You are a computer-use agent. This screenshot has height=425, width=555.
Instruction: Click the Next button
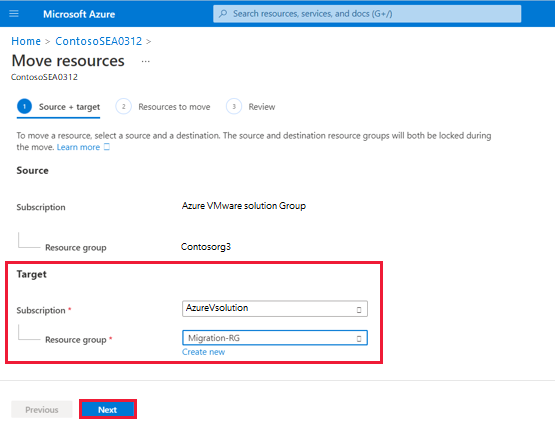click(108, 409)
